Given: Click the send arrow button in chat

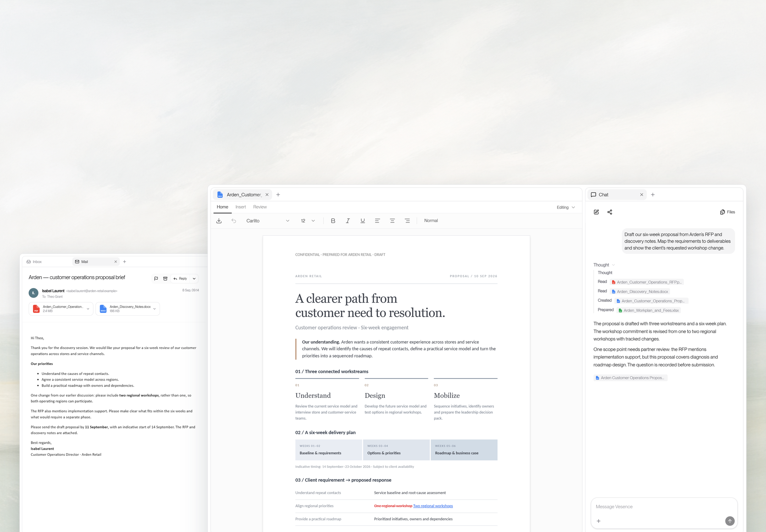Looking at the screenshot, I should click(x=730, y=521).
